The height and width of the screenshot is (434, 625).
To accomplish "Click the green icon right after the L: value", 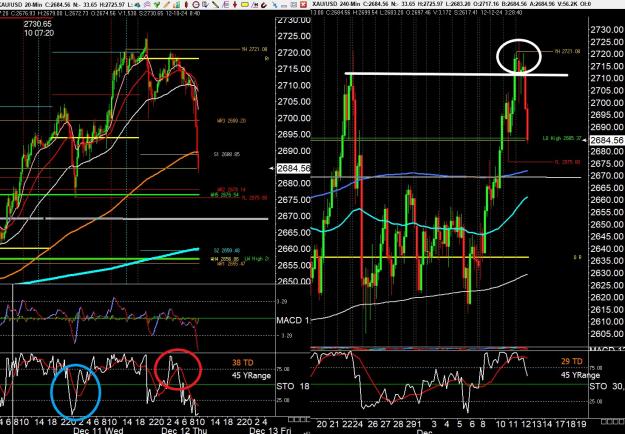I will (x=138, y=5).
